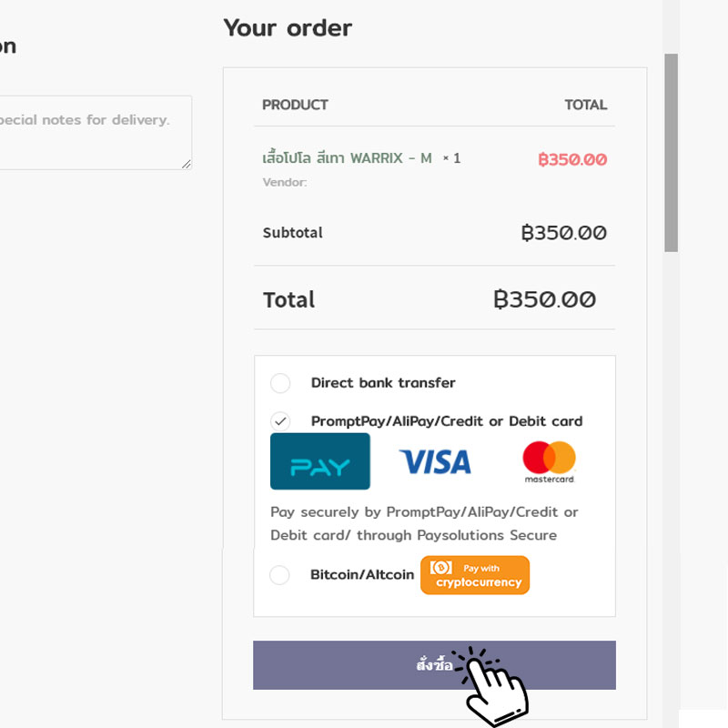728x728 pixels.
Task: Click the Mastercard logo
Action: pyautogui.click(x=550, y=462)
